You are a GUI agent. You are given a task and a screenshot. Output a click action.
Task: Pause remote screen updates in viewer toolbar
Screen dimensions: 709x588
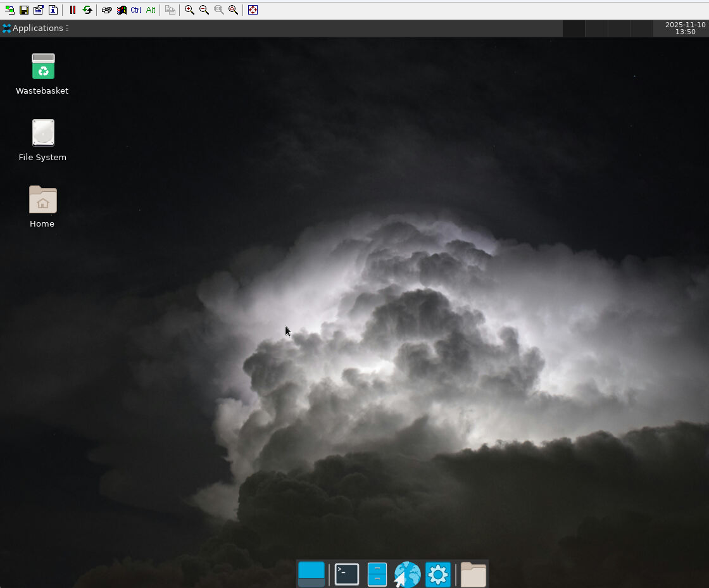[x=72, y=9]
